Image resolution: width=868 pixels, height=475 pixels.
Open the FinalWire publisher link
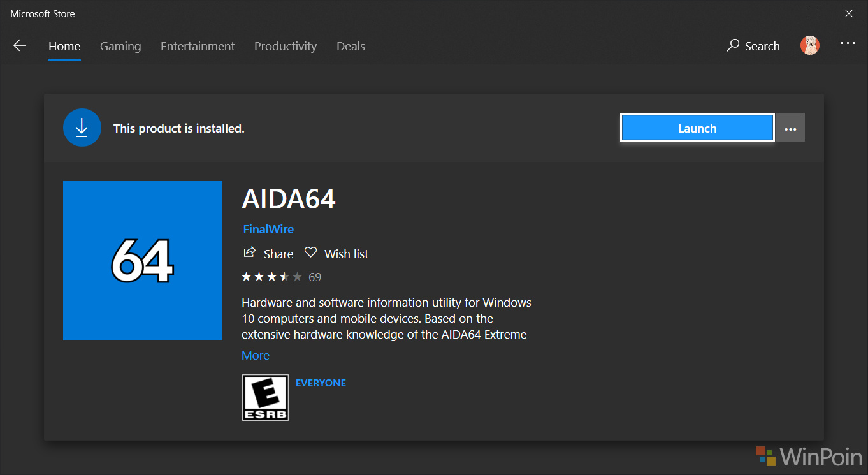click(x=268, y=229)
